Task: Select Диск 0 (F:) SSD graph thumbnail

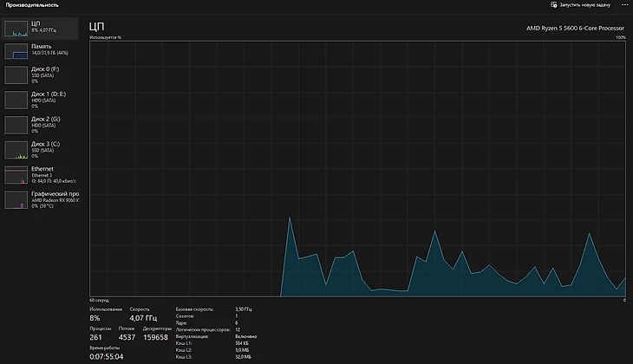Action: coord(16,75)
